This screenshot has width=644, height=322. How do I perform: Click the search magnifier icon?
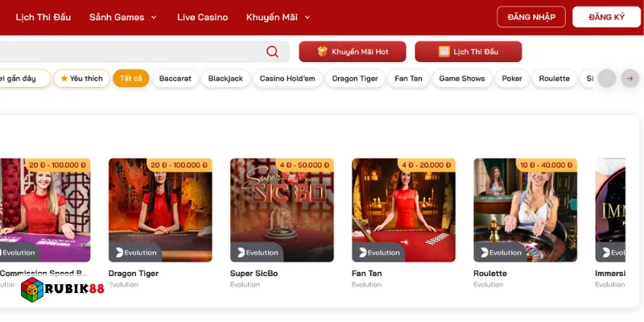point(272,52)
